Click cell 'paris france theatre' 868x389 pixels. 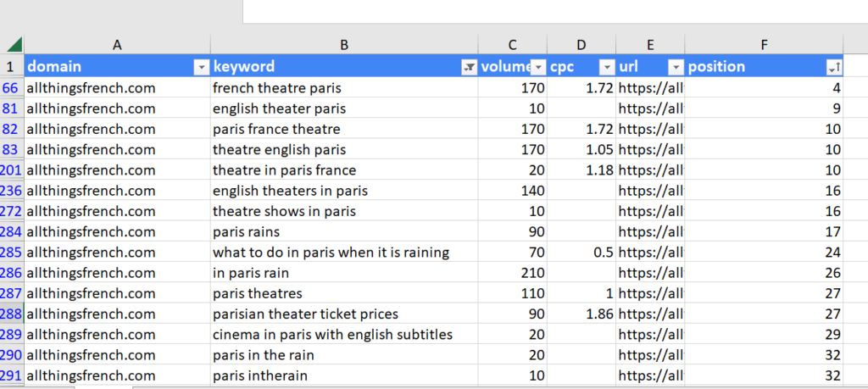(344, 129)
